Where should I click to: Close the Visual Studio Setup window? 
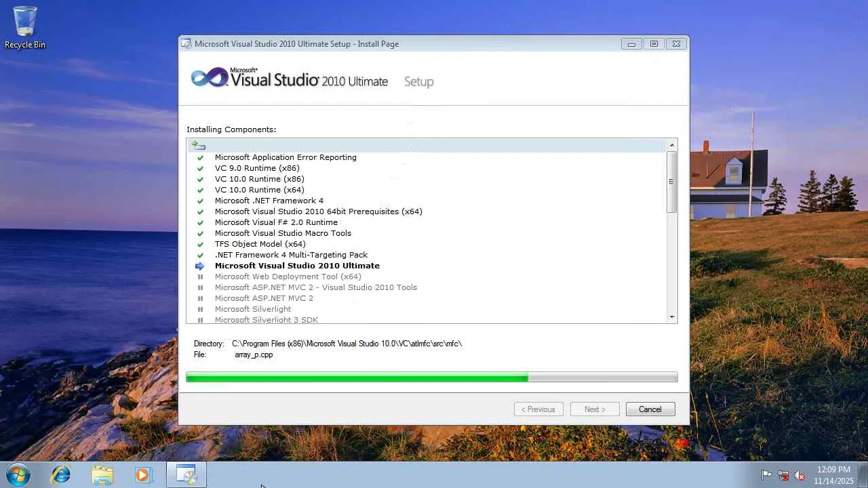click(x=676, y=44)
